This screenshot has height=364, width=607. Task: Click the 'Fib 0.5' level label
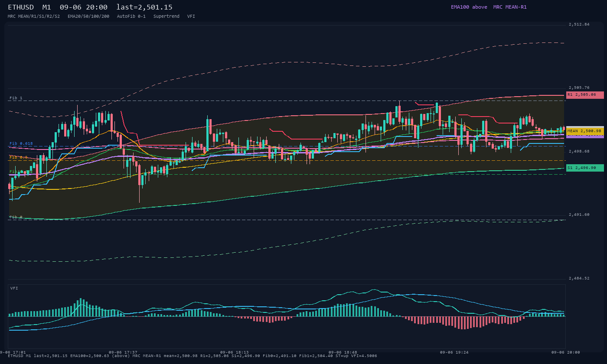click(19, 157)
